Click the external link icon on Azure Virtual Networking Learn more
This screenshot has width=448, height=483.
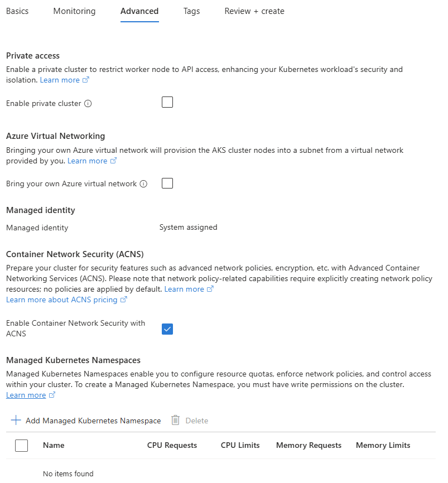(x=112, y=160)
